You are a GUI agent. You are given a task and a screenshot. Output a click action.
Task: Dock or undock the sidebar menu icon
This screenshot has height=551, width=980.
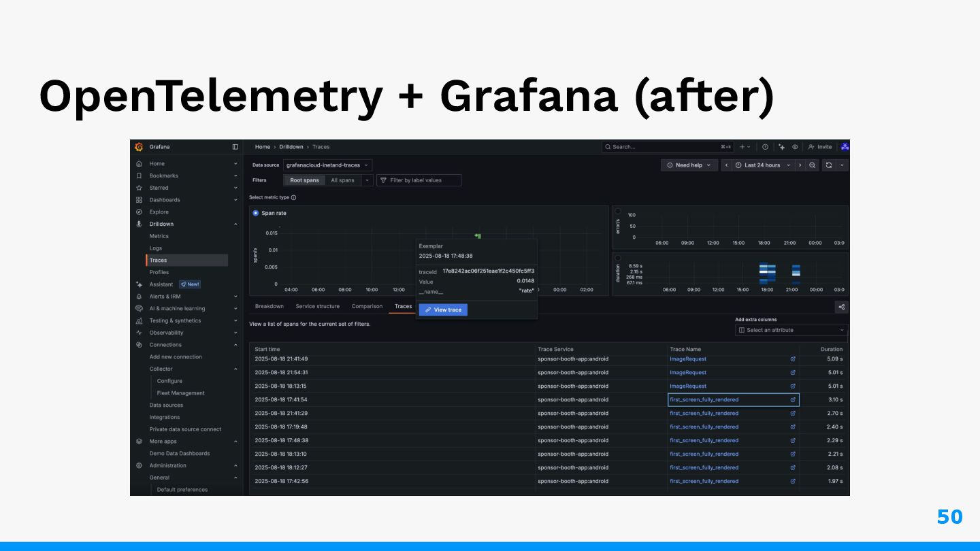coord(235,147)
